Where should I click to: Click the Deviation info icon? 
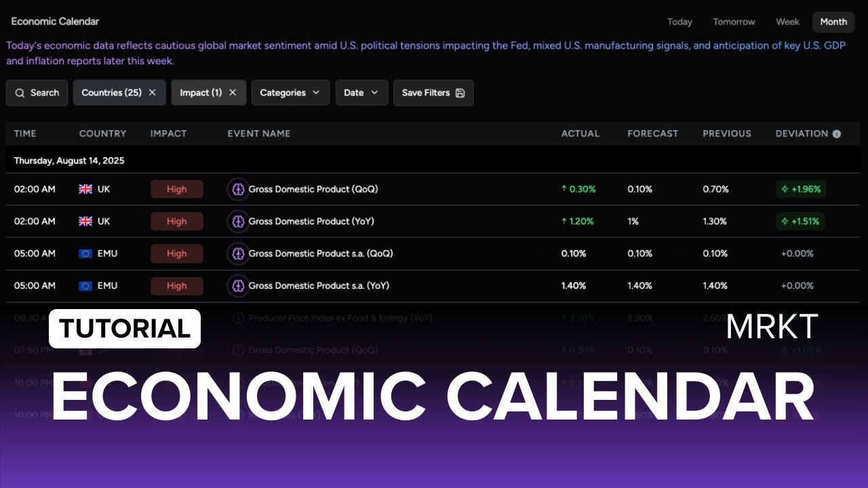pos(836,134)
